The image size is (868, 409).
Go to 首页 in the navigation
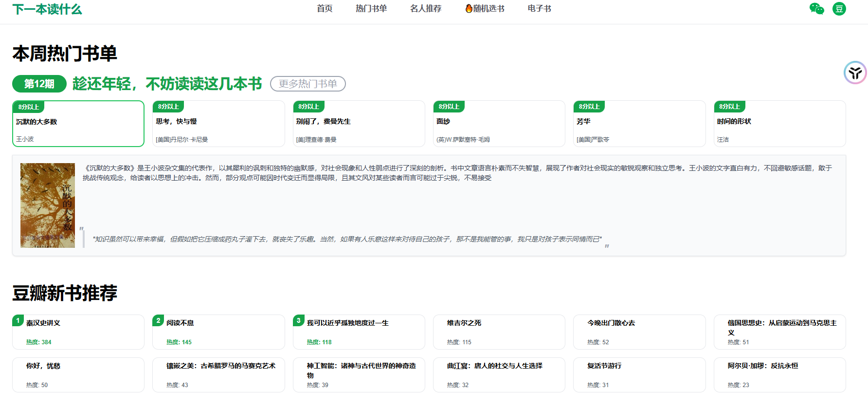click(325, 8)
